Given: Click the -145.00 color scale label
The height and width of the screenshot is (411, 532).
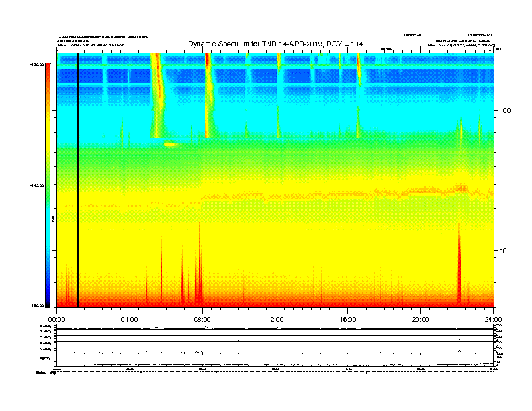Looking at the screenshot, I should pyautogui.click(x=37, y=185).
